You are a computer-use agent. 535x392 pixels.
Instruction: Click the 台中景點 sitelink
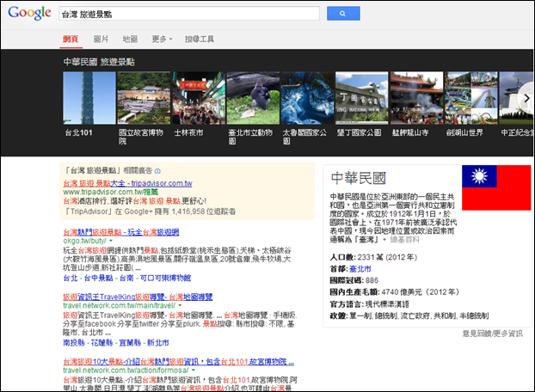pyautogui.click(x=99, y=279)
